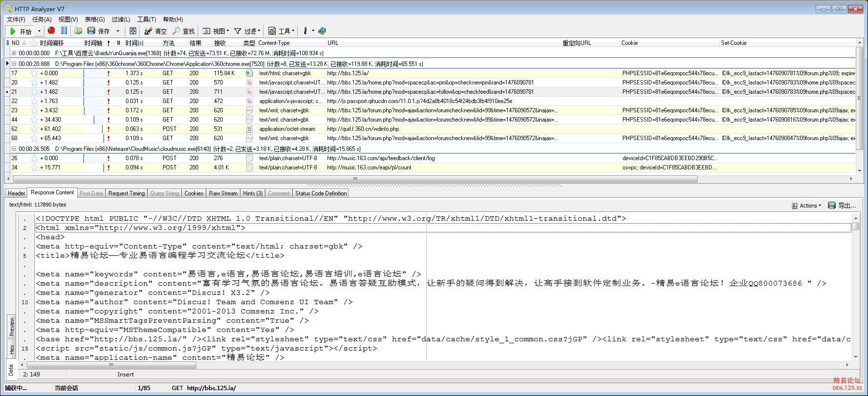Switch to the Header tab
The width and height of the screenshot is (868, 396).
pyautogui.click(x=16, y=193)
